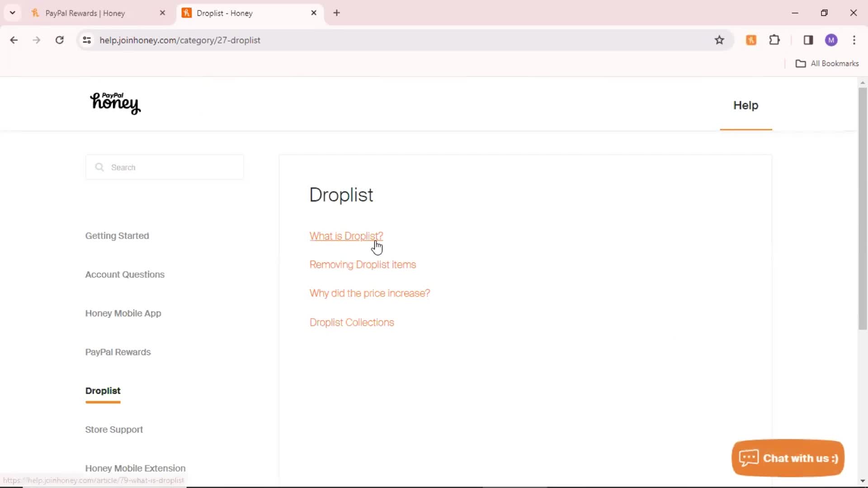Click the Chat with us button
This screenshot has height=488, width=868.
[788, 458]
